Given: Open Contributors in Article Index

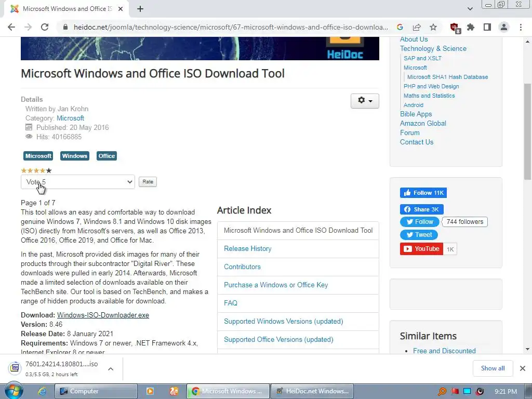Looking at the screenshot, I should point(242,267).
